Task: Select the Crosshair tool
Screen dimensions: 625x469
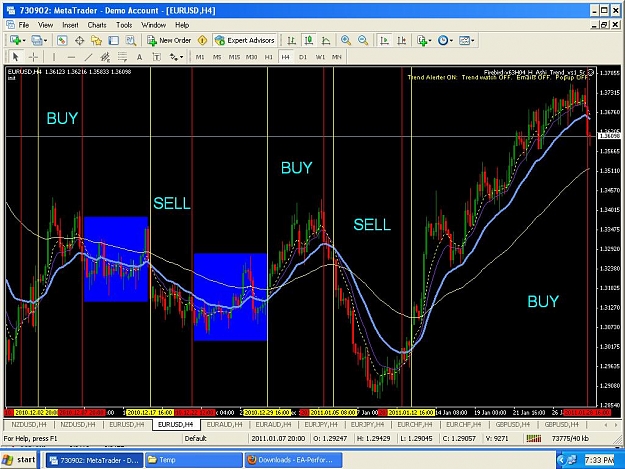Action: click(33, 57)
